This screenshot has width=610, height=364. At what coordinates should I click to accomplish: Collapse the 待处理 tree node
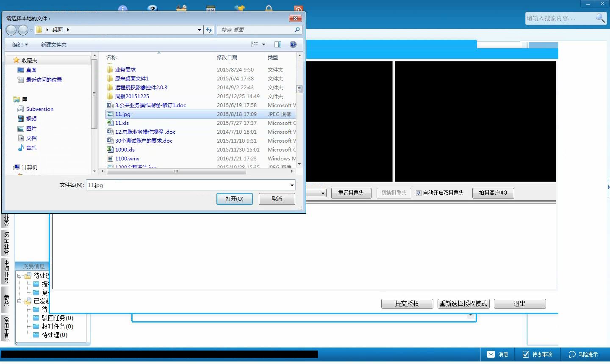click(x=19, y=276)
